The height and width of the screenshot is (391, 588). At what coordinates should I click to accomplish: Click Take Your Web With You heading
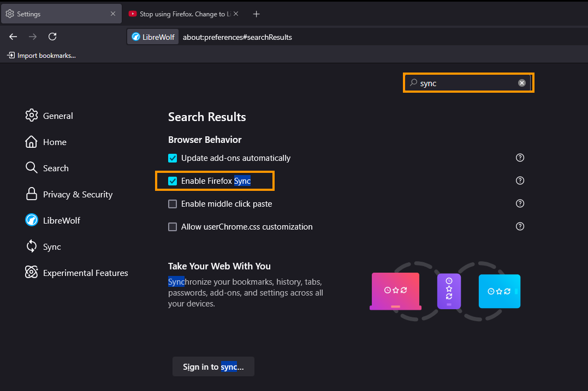click(x=219, y=266)
